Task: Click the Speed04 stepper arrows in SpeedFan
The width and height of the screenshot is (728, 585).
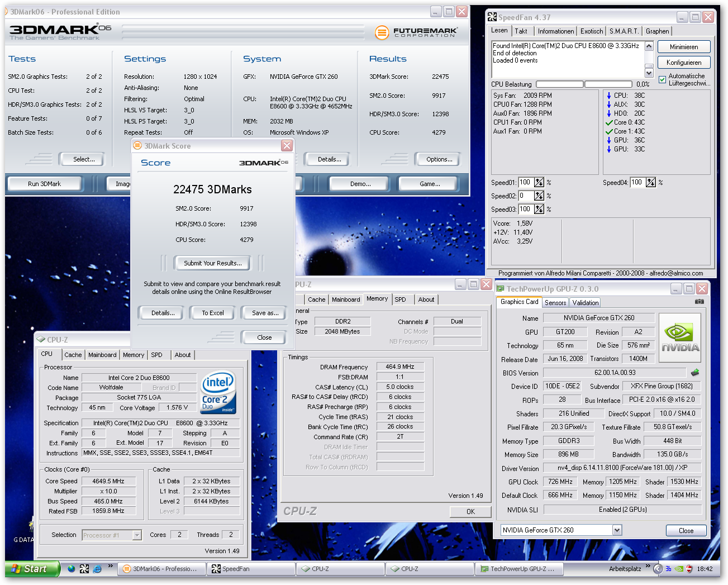Action: pos(650,182)
